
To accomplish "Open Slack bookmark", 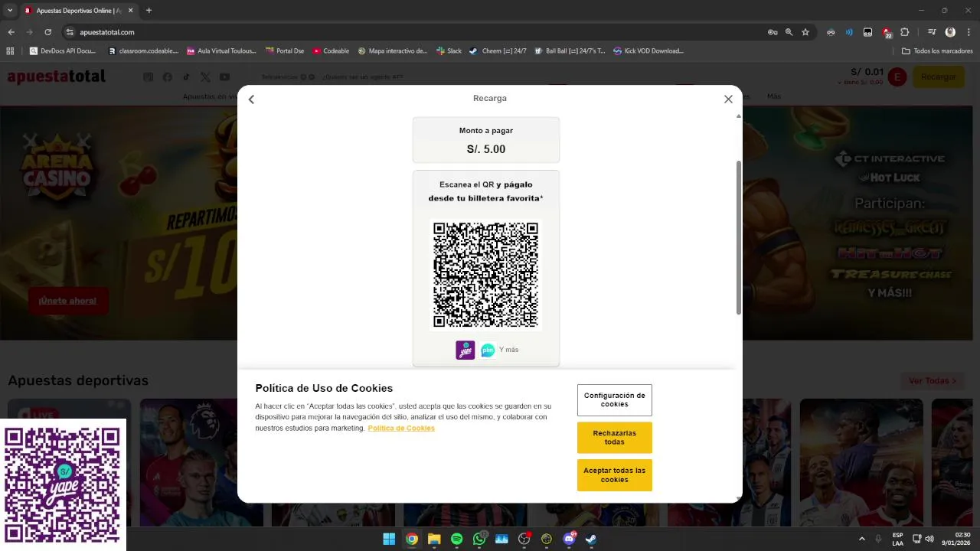I will 449,51.
